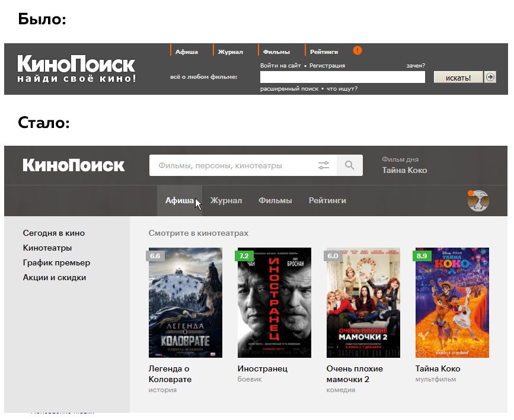The width and height of the screenshot is (514, 420).
Task: Click Регистрация link
Action: click(327, 66)
